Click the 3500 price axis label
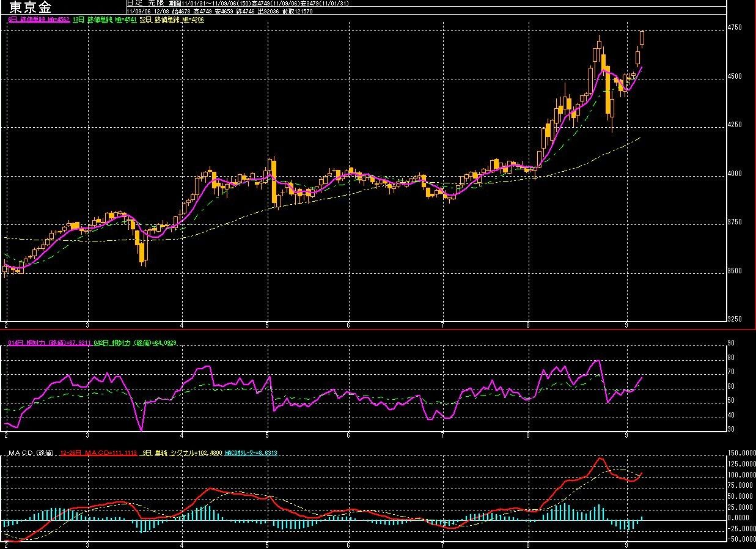This screenshot has width=756, height=549. click(735, 271)
